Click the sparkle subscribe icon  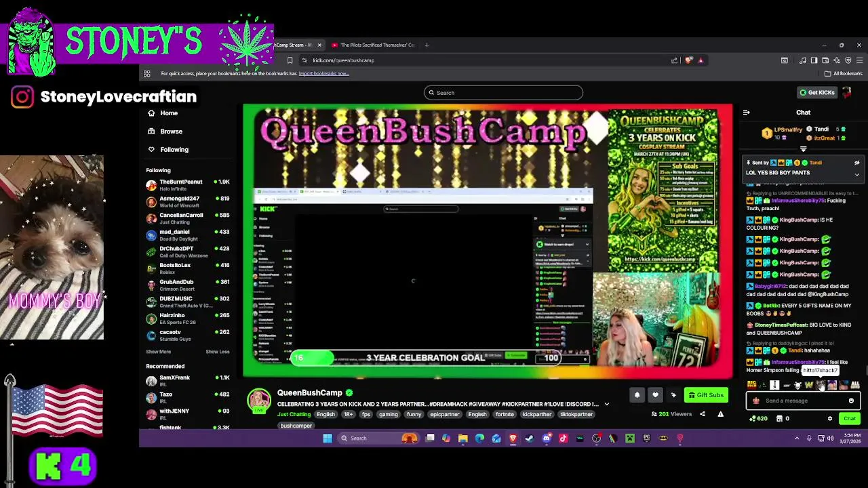(673, 395)
